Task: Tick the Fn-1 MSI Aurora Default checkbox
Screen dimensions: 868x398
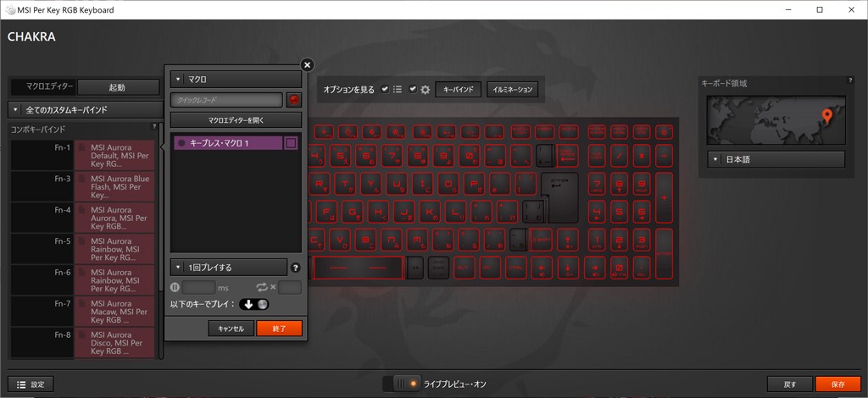Action: click(x=81, y=148)
